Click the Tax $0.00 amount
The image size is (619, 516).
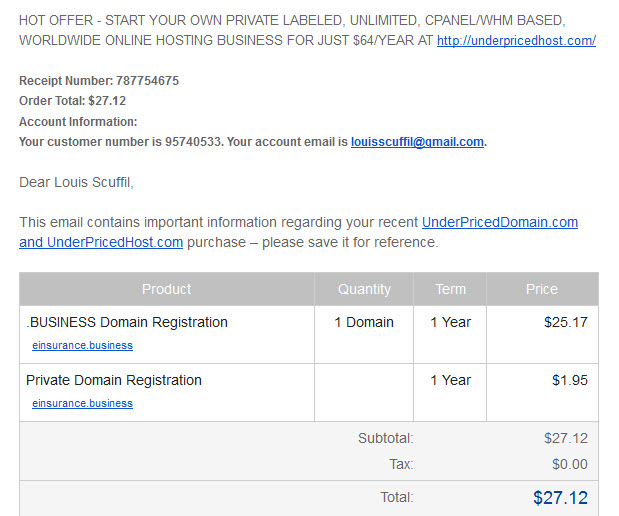tap(570, 464)
